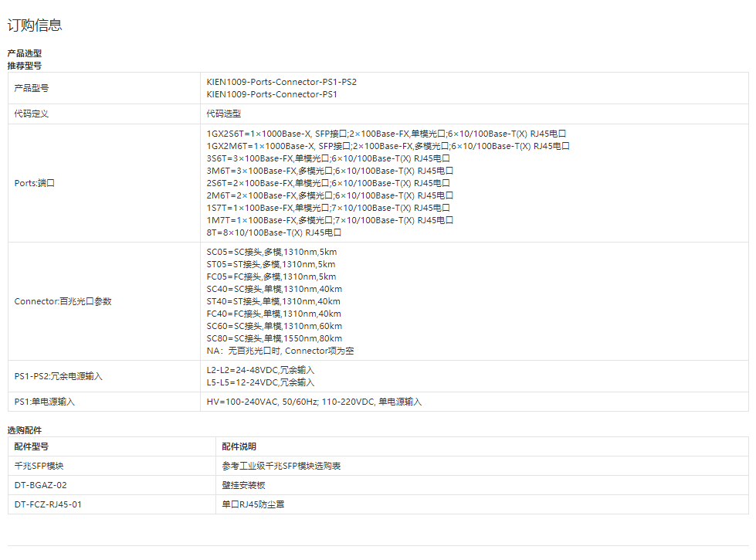Click the PS1-PS2:冗余电源输入 row label

[x=58, y=376]
